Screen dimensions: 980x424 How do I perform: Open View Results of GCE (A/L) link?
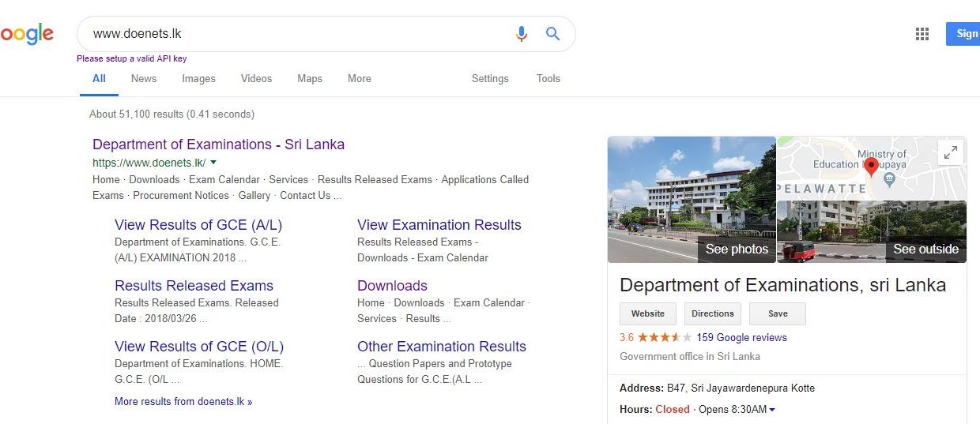pos(198,225)
